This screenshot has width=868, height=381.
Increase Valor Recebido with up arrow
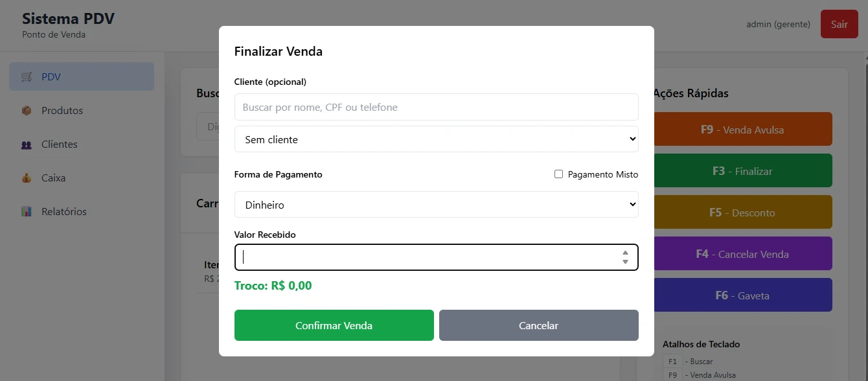pyautogui.click(x=625, y=253)
